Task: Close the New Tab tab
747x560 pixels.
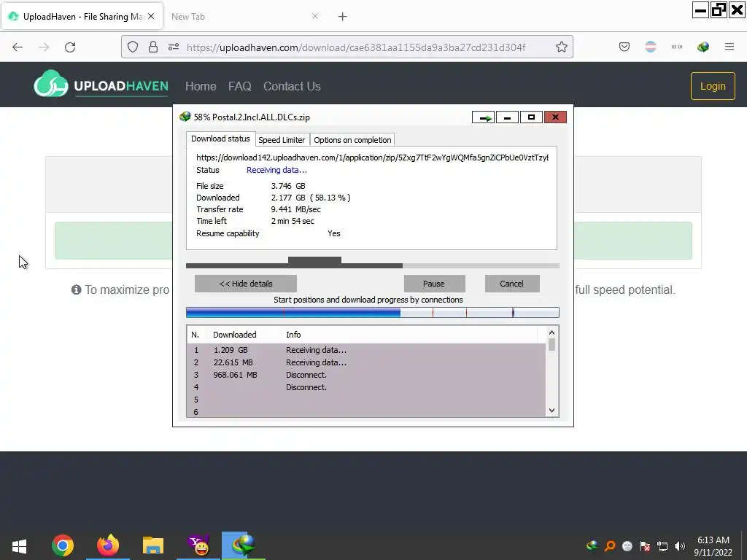Action: click(x=315, y=16)
